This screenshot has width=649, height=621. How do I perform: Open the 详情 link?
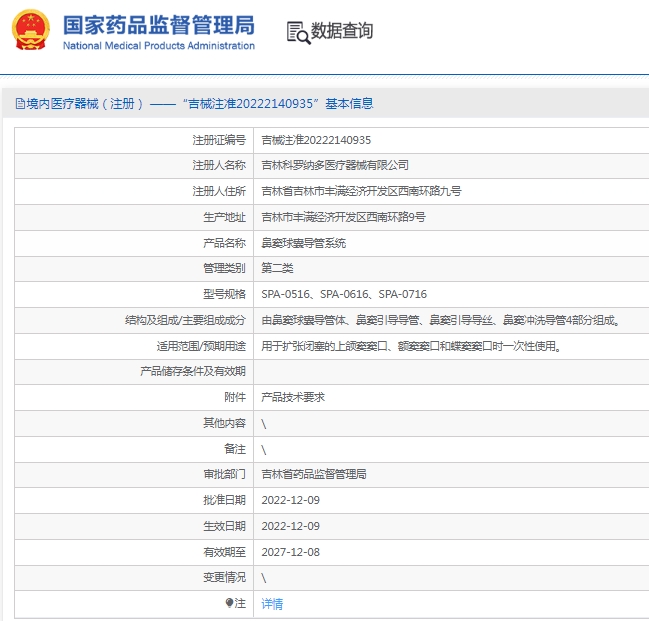pyautogui.click(x=272, y=604)
